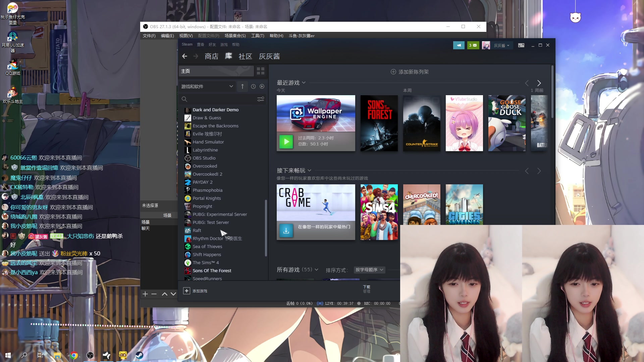Open The Sims 4 cover thumbnail

tap(379, 212)
